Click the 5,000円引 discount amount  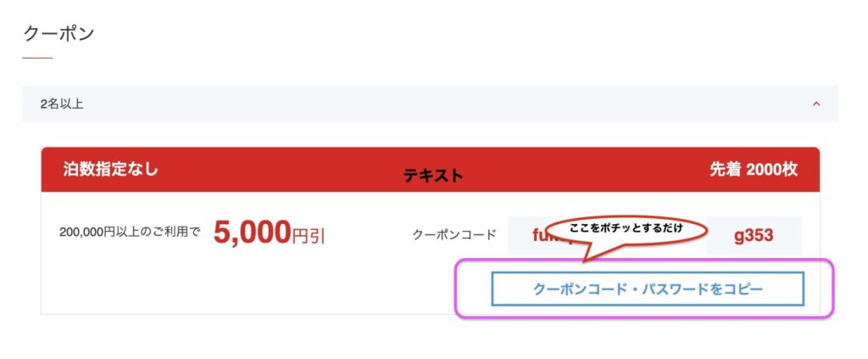[x=269, y=233]
